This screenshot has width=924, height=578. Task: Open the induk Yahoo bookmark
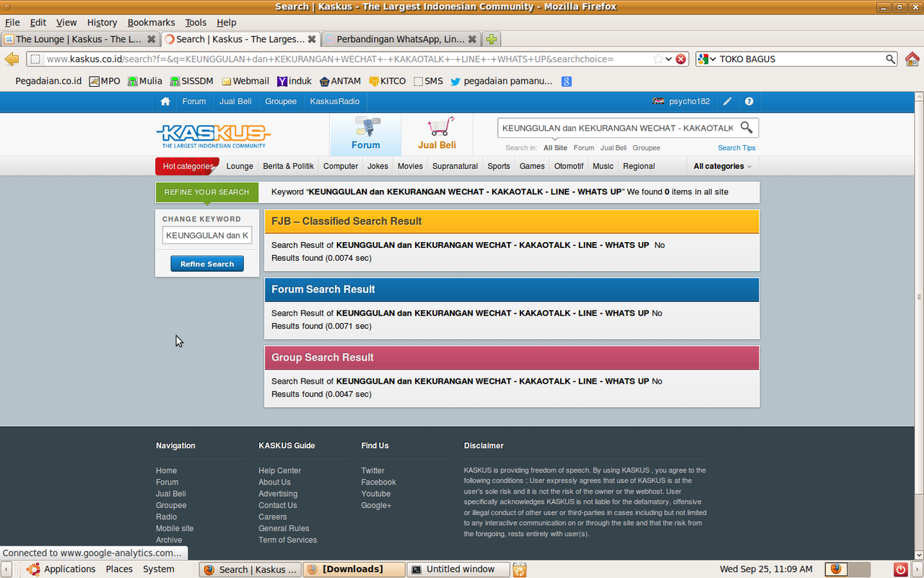(x=294, y=81)
